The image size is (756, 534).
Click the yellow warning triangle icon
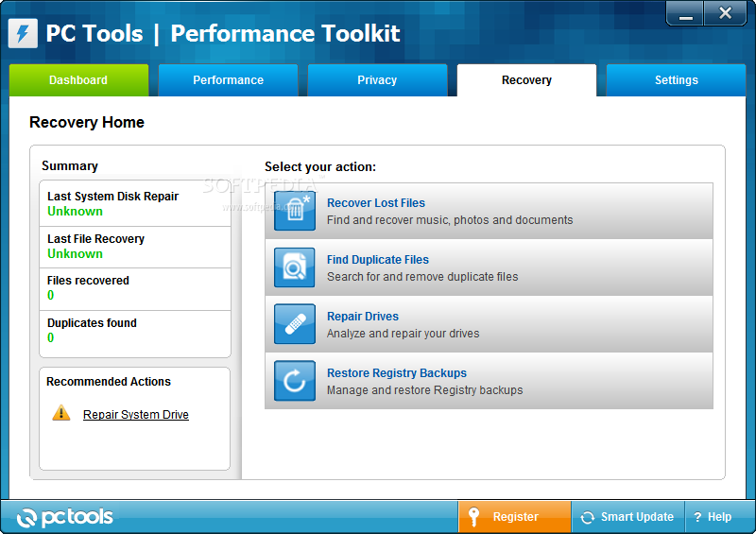[61, 413]
